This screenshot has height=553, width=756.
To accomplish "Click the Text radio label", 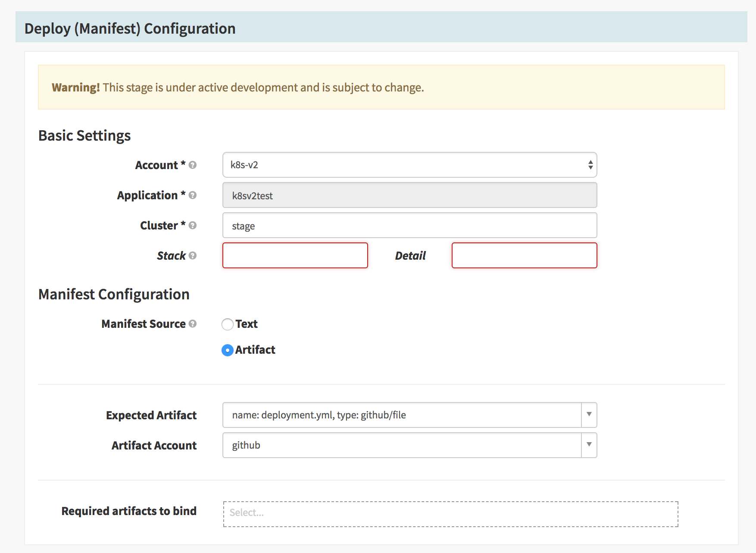I will click(247, 324).
